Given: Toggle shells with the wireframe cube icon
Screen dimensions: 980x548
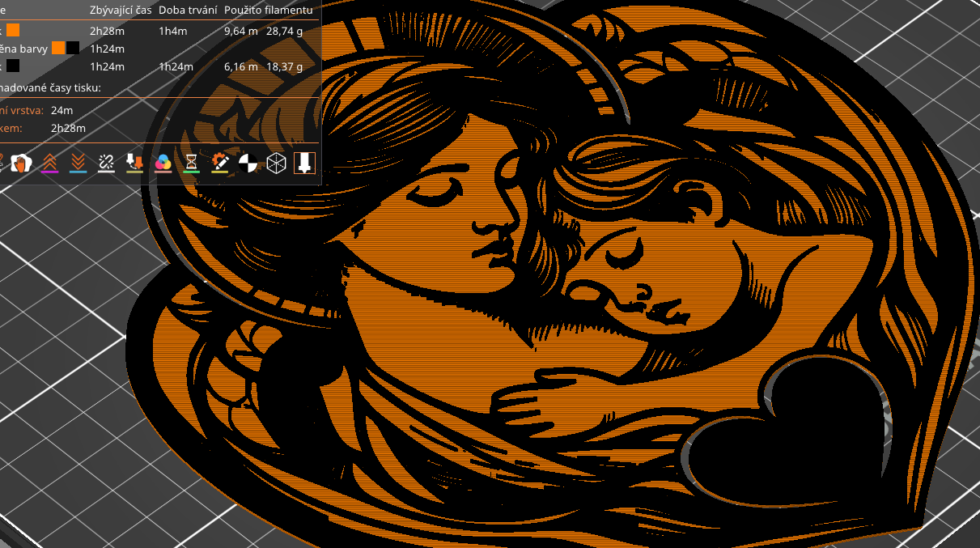Looking at the screenshot, I should click(x=275, y=162).
